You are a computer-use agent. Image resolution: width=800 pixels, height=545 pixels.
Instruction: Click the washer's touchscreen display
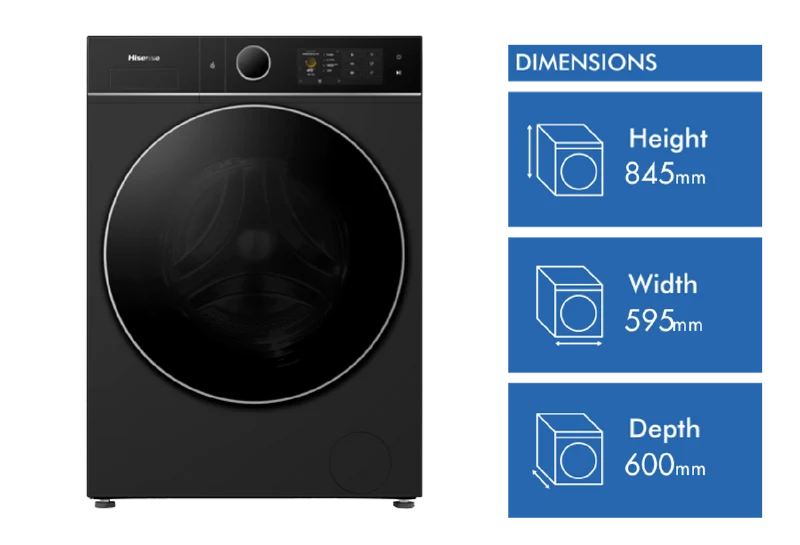(340, 66)
